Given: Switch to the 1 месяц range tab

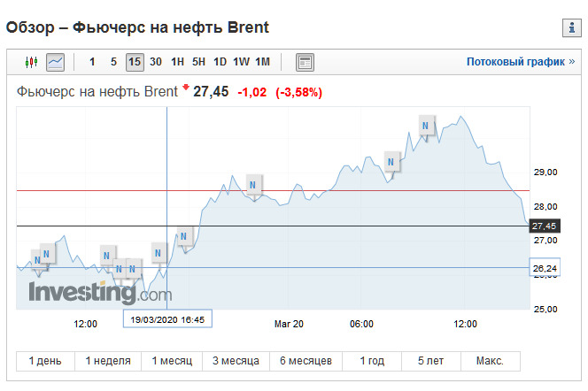Looking at the screenshot, I should [x=172, y=361].
